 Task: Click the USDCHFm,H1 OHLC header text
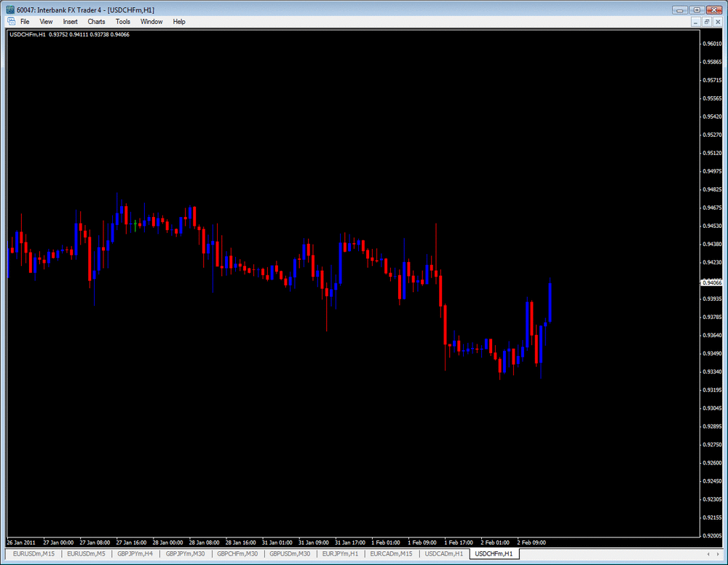pyautogui.click(x=69, y=35)
